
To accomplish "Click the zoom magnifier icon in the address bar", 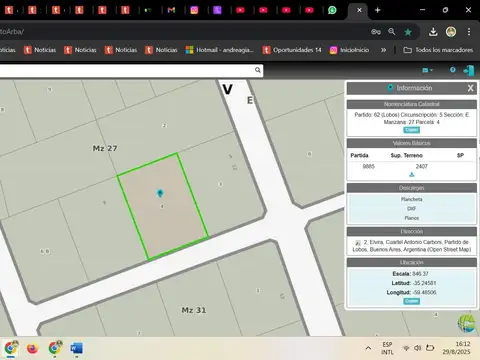I will coord(392,32).
